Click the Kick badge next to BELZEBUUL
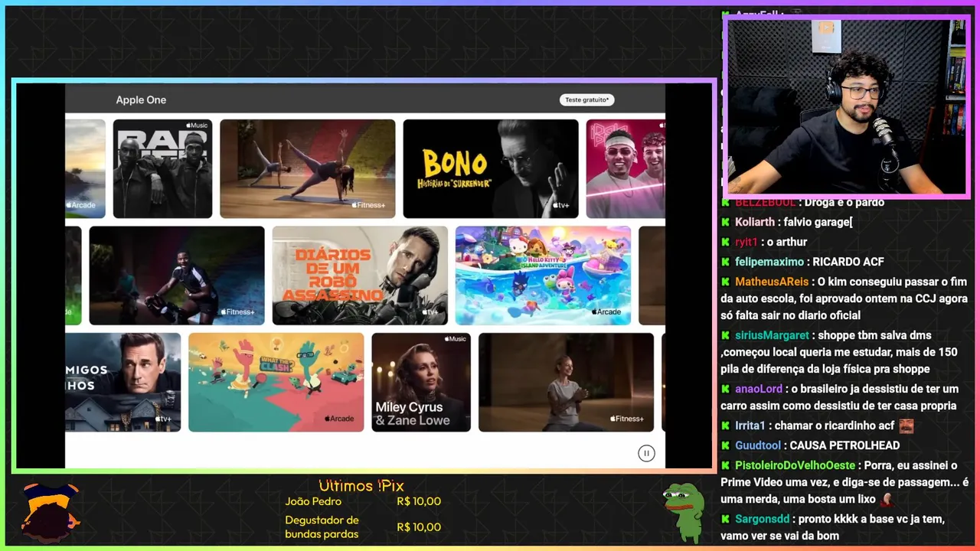This screenshot has height=551, width=980. pos(725,202)
